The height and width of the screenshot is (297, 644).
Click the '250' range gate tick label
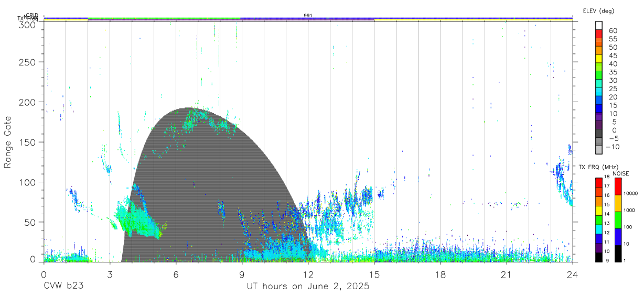[27, 62]
